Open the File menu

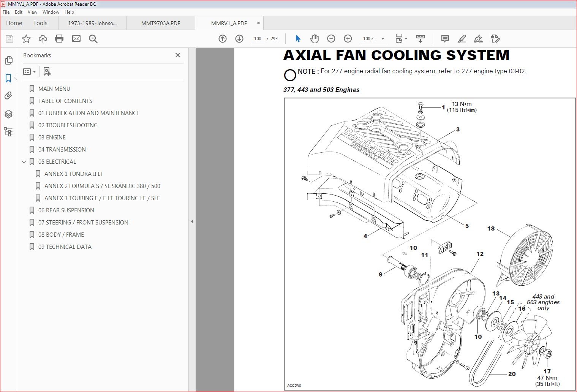(6, 12)
